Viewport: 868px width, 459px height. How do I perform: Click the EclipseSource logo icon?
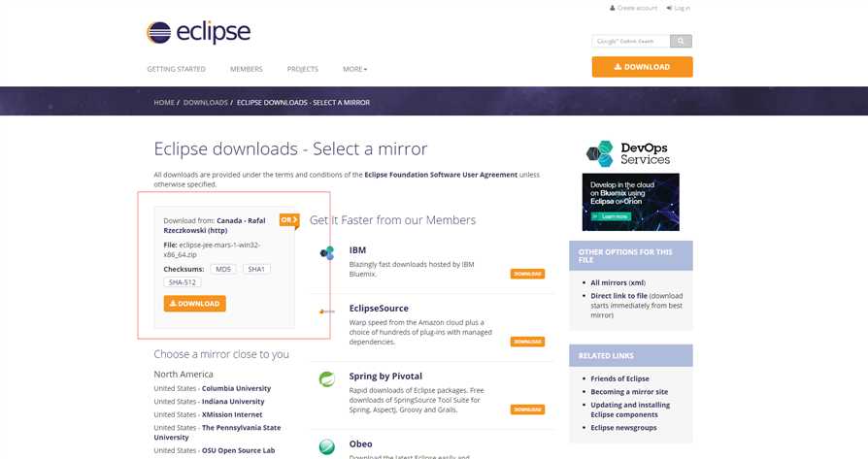click(327, 311)
